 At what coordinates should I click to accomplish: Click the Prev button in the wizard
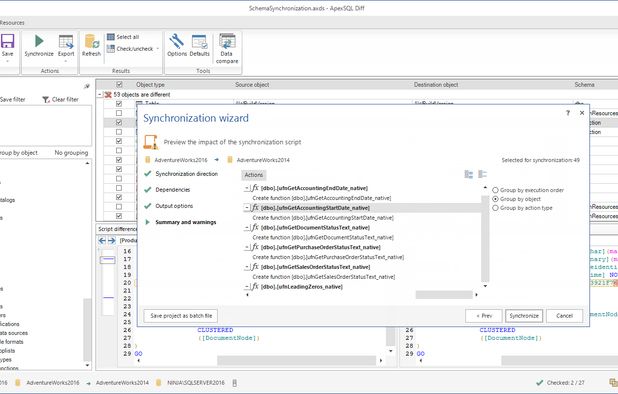(484, 316)
